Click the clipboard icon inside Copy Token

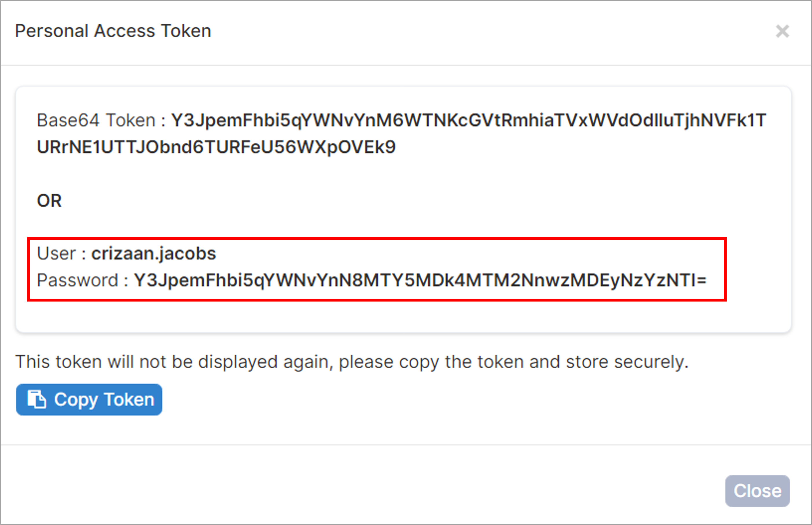(36, 399)
